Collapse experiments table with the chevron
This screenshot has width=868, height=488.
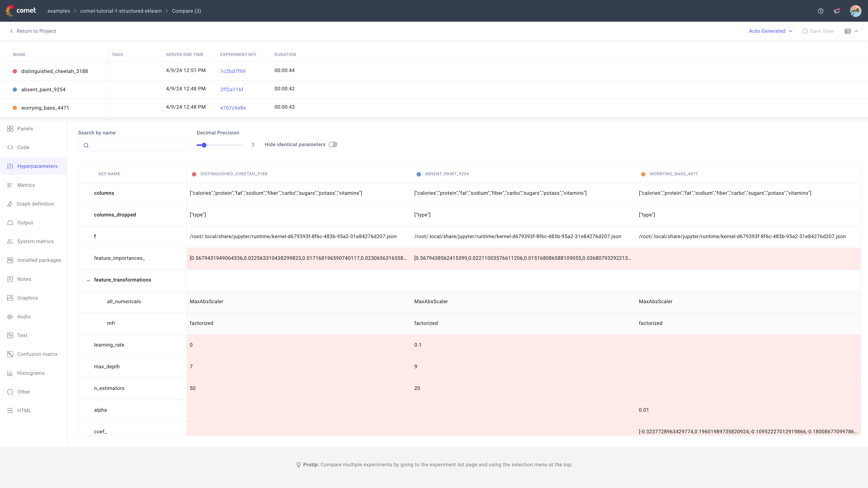pos(856,31)
